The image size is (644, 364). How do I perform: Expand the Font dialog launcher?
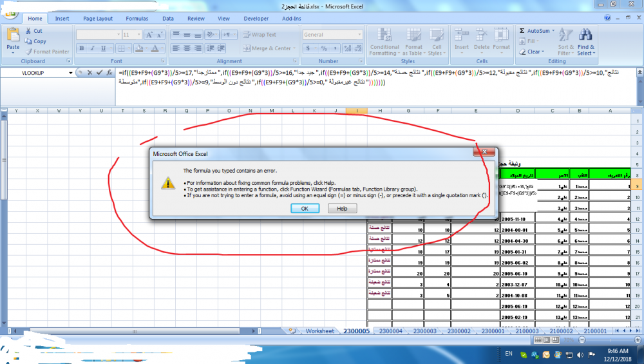coord(163,61)
